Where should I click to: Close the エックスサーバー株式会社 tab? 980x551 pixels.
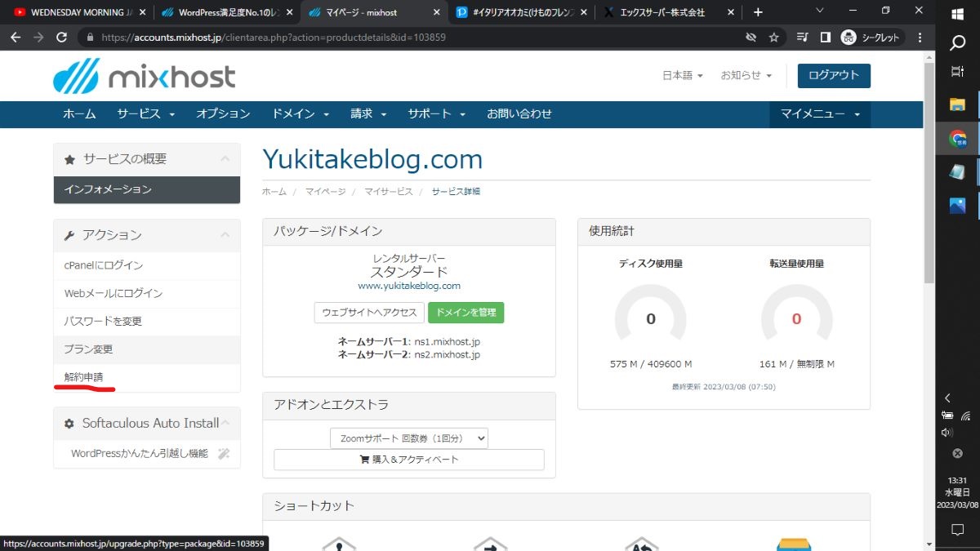click(732, 12)
